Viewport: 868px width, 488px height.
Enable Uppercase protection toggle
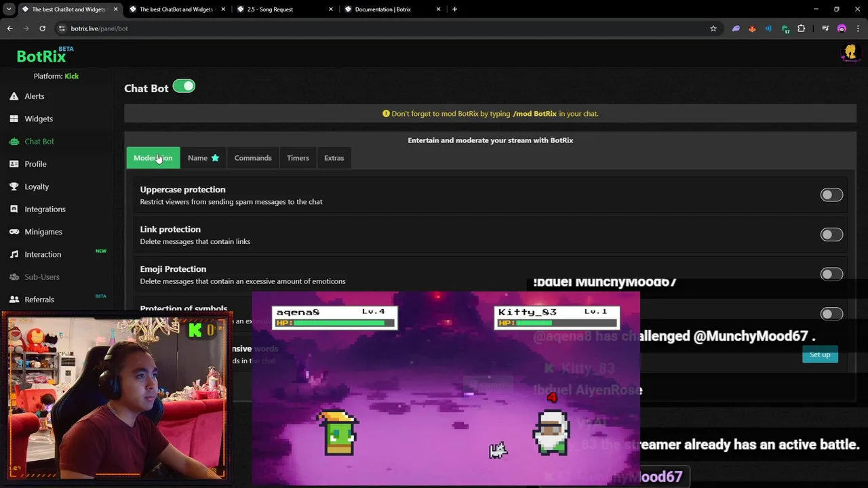pyautogui.click(x=831, y=195)
